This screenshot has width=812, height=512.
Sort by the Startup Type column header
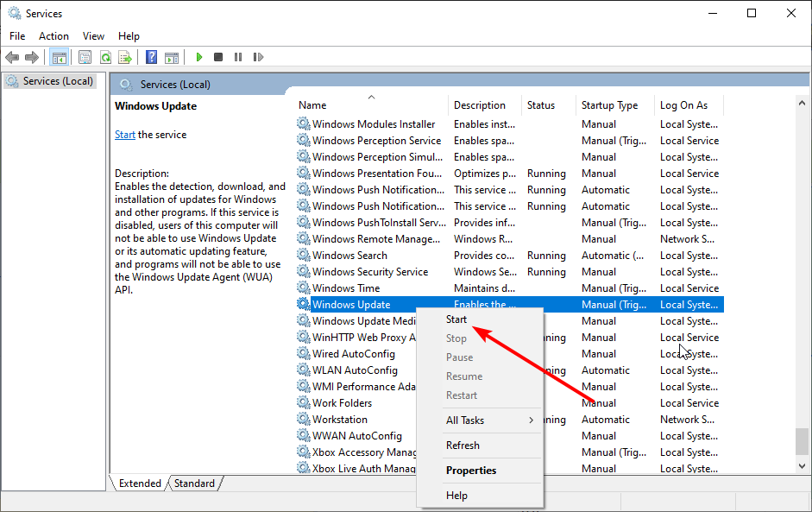coord(614,105)
